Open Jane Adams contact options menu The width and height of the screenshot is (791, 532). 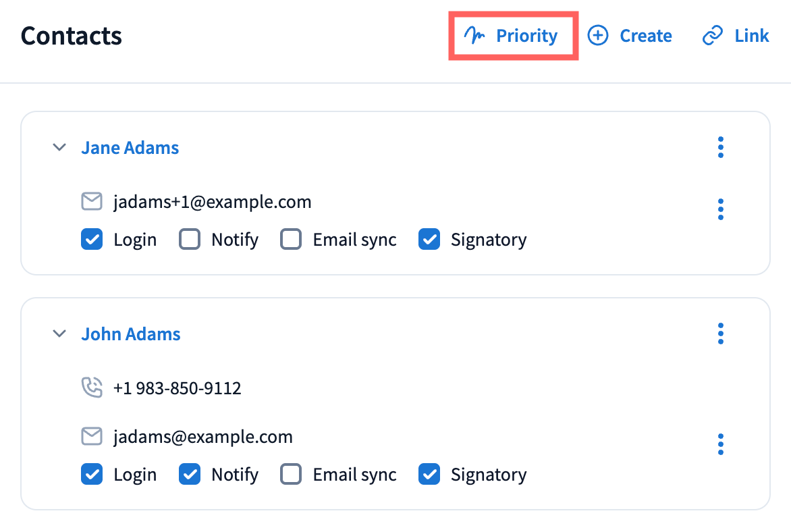721,147
